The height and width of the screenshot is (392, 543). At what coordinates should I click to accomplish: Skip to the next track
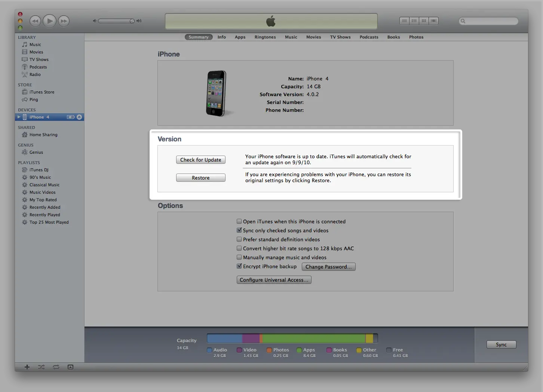tap(64, 21)
